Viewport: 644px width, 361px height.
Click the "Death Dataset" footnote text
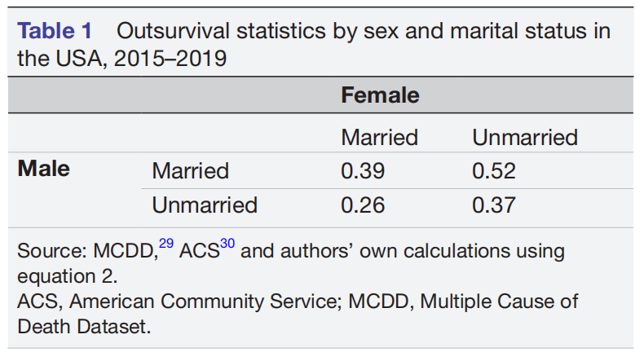84,328
